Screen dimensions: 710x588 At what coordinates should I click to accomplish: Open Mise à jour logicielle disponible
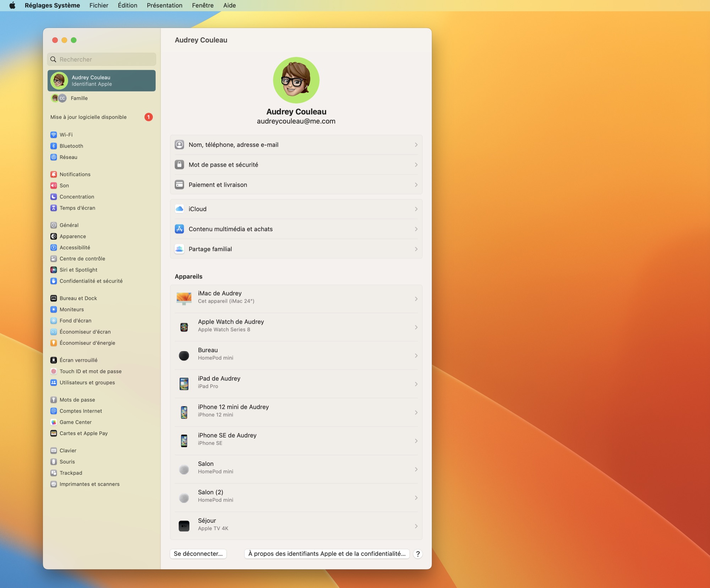102,117
